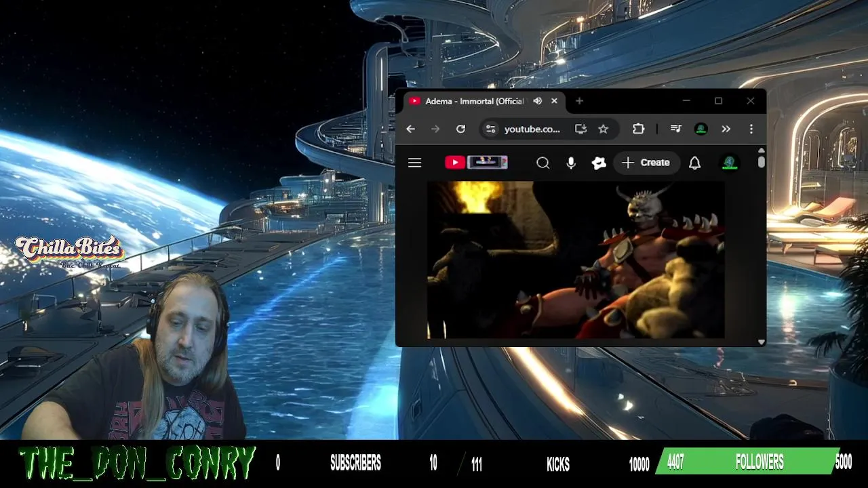Viewport: 868px width, 488px height.
Task: Open the YouTube account avatar menu
Action: pyautogui.click(x=729, y=163)
